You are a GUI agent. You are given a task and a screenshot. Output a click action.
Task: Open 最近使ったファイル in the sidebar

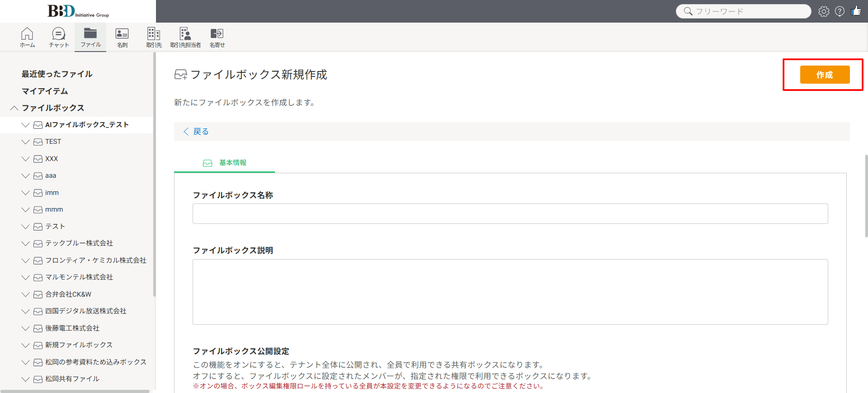click(x=57, y=74)
